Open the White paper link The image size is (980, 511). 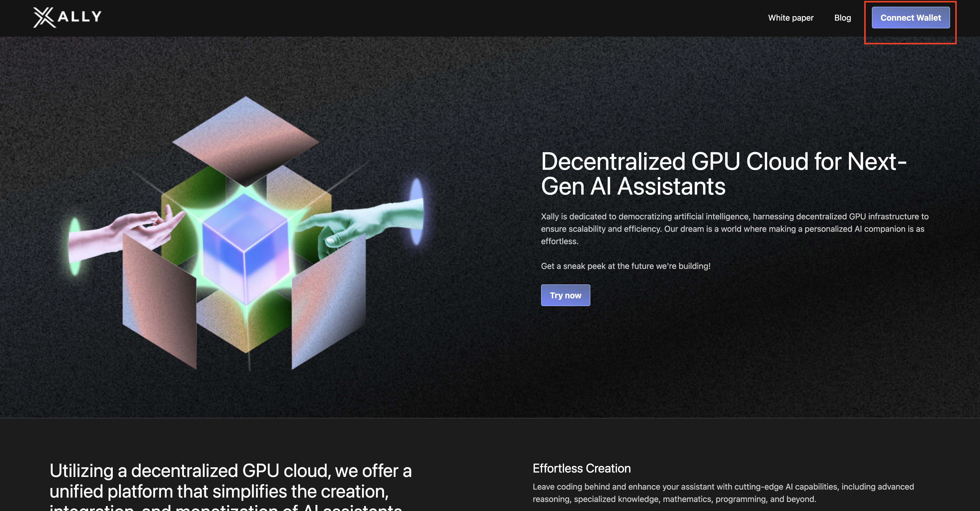[791, 18]
